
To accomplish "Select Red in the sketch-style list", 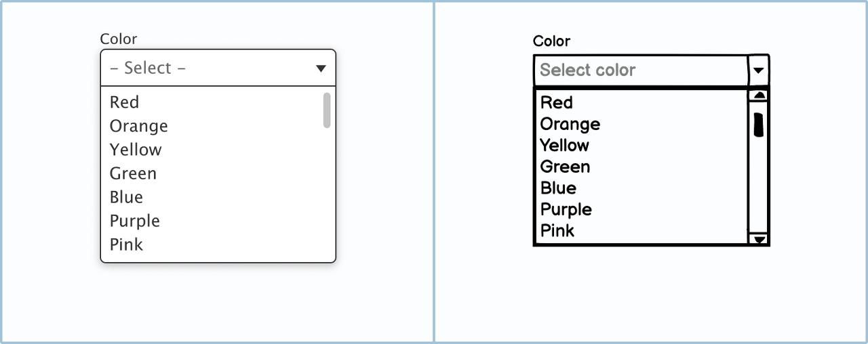I will (642, 103).
